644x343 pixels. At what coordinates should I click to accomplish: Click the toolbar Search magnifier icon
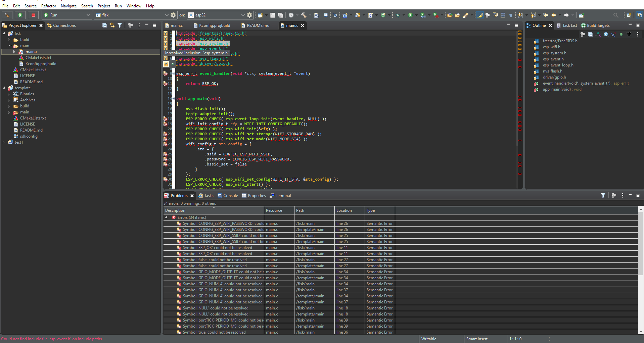(x=615, y=15)
